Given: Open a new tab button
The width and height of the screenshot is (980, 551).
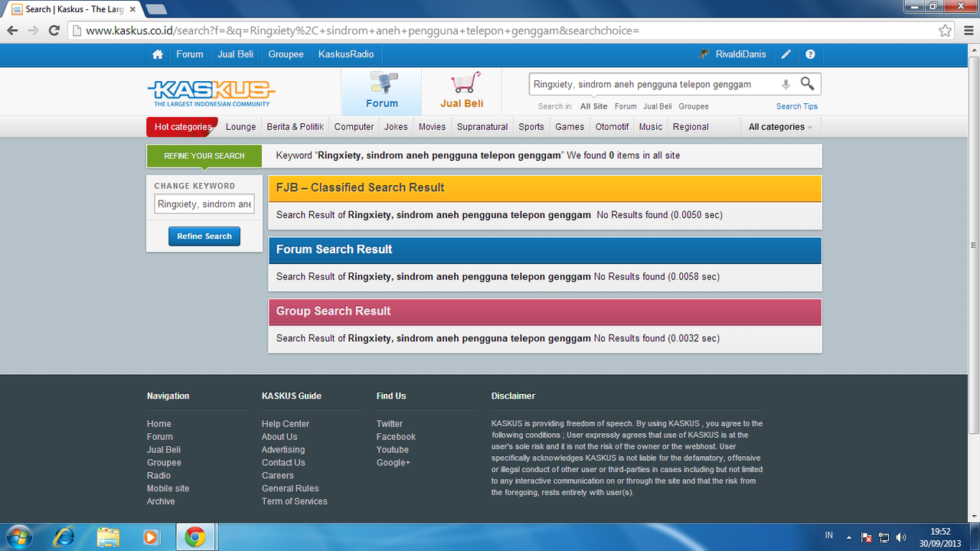Looking at the screenshot, I should click(156, 9).
